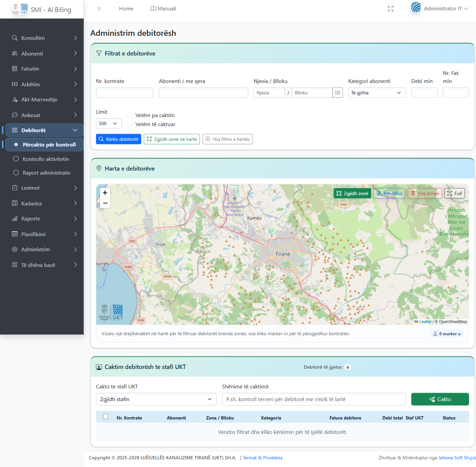
Task: Click 'Hiq filtrin e hartës' button
Action: point(227,139)
